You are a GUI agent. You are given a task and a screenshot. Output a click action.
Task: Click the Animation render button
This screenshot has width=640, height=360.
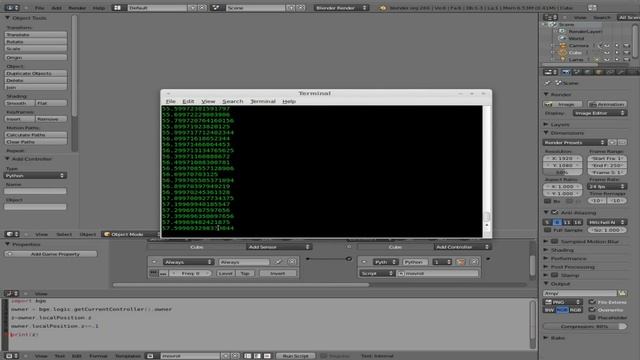pos(607,104)
